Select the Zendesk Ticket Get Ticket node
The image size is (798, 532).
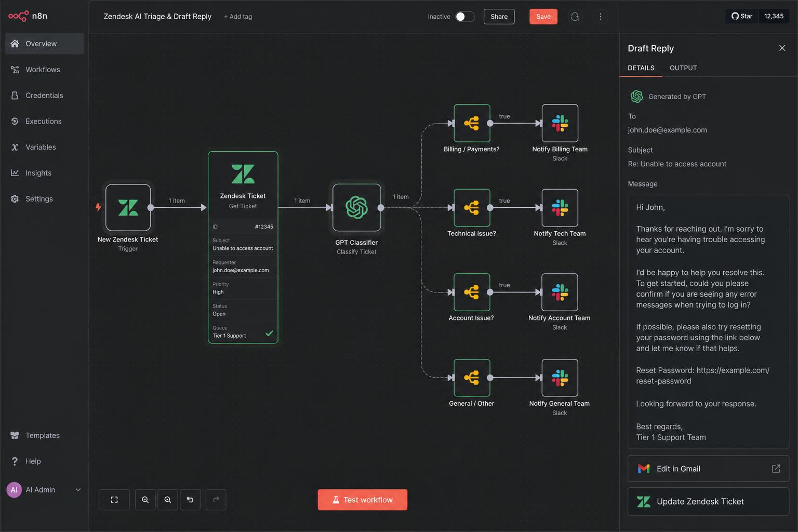243,247
